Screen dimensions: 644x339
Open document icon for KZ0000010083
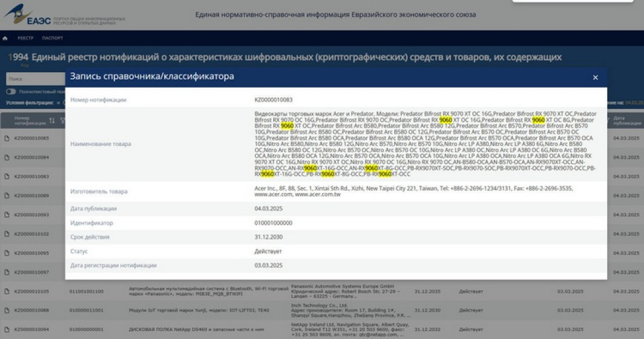(x=7, y=176)
